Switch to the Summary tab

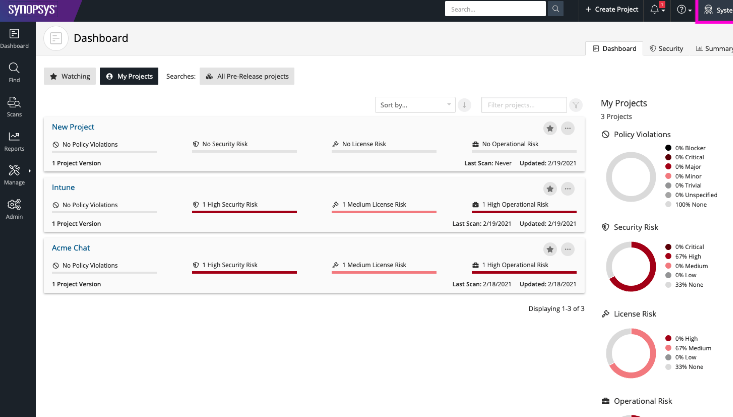[x=713, y=49]
